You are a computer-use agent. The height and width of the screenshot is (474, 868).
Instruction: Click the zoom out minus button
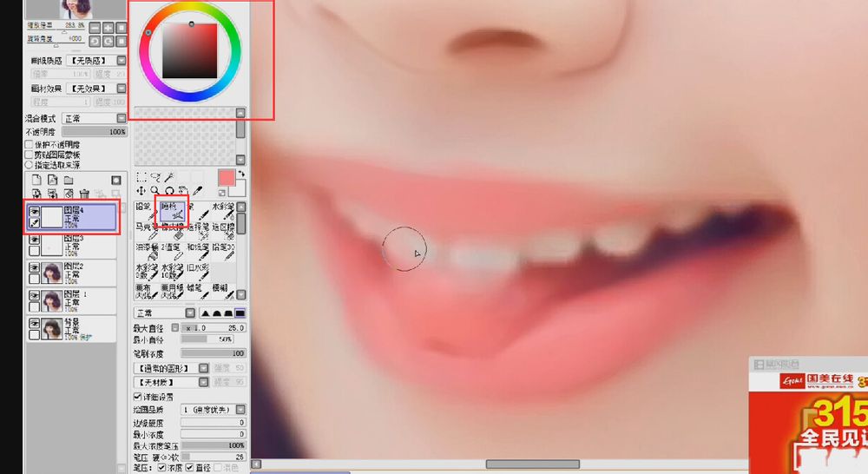[95, 28]
